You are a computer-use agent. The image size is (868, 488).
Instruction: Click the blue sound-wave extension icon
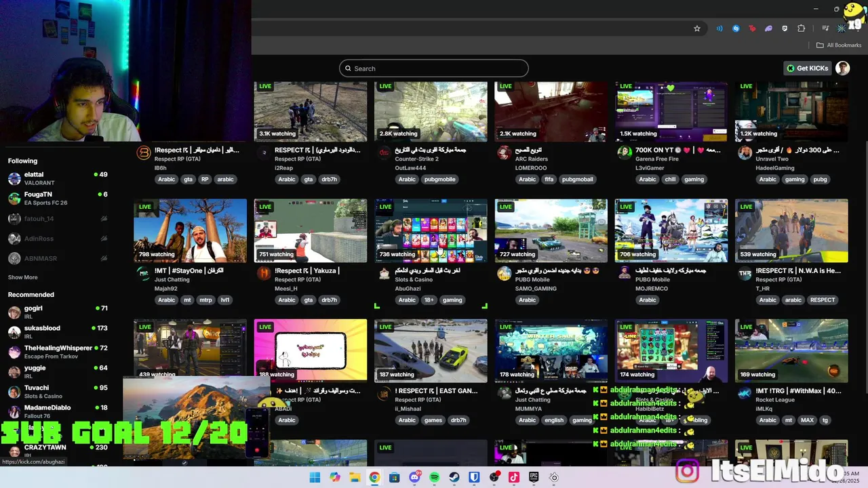[x=719, y=28]
